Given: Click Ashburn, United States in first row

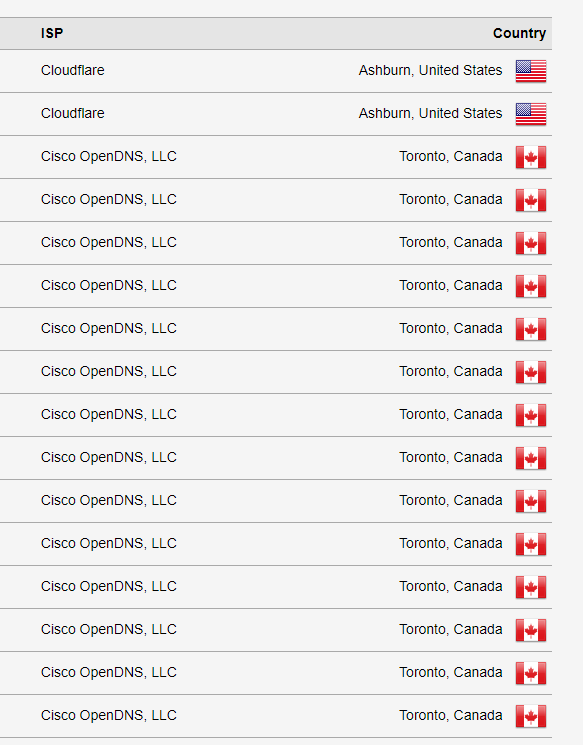Looking at the screenshot, I should 430,70.
